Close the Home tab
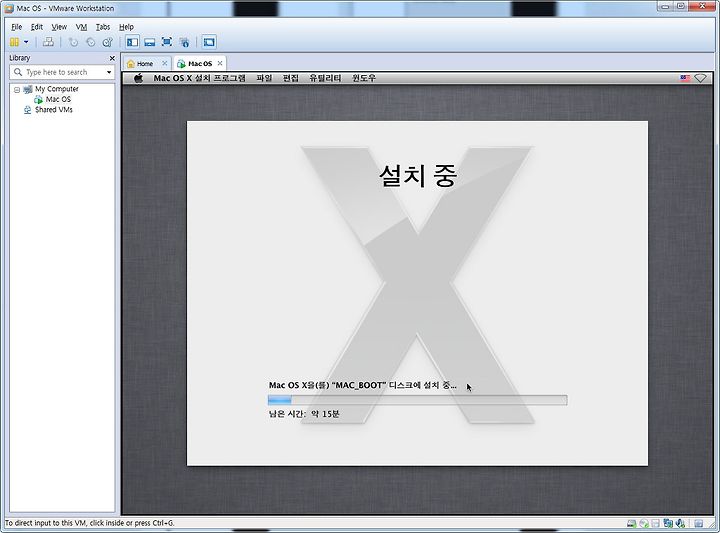720x533 pixels. coord(165,63)
